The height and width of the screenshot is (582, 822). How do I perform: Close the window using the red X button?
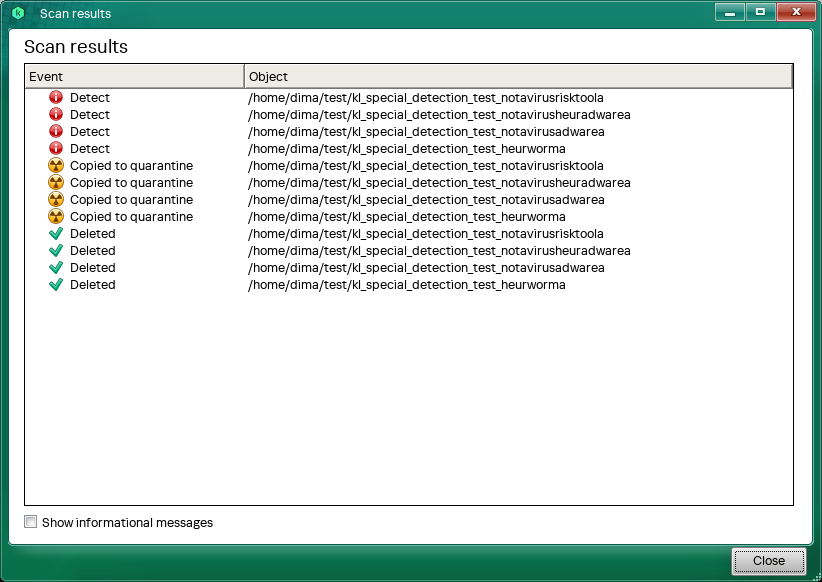click(796, 12)
